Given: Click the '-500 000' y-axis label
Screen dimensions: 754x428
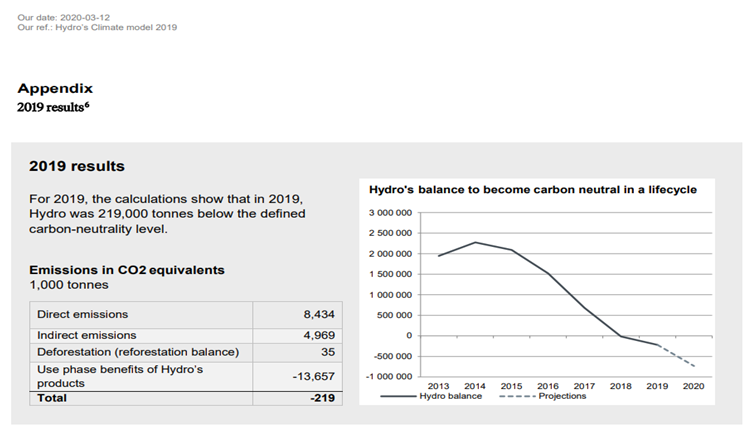Looking at the screenshot, I should pyautogui.click(x=393, y=356).
